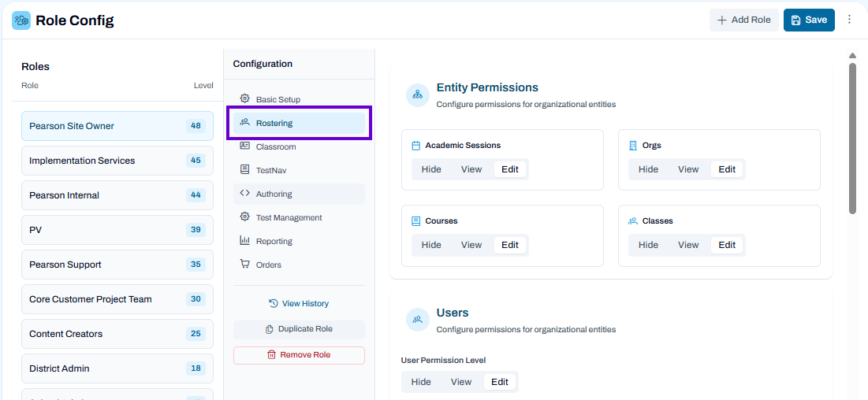The width and height of the screenshot is (868, 400).
Task: Duplicate the selected role
Action: [299, 328]
